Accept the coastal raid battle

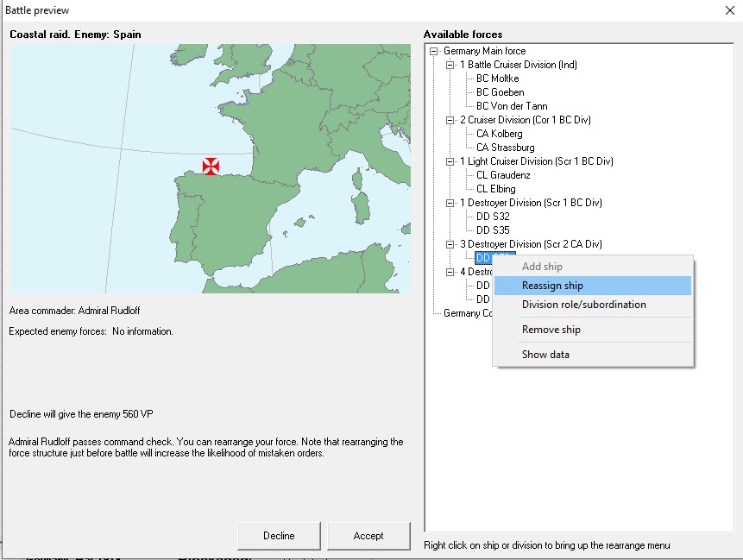pyautogui.click(x=368, y=536)
